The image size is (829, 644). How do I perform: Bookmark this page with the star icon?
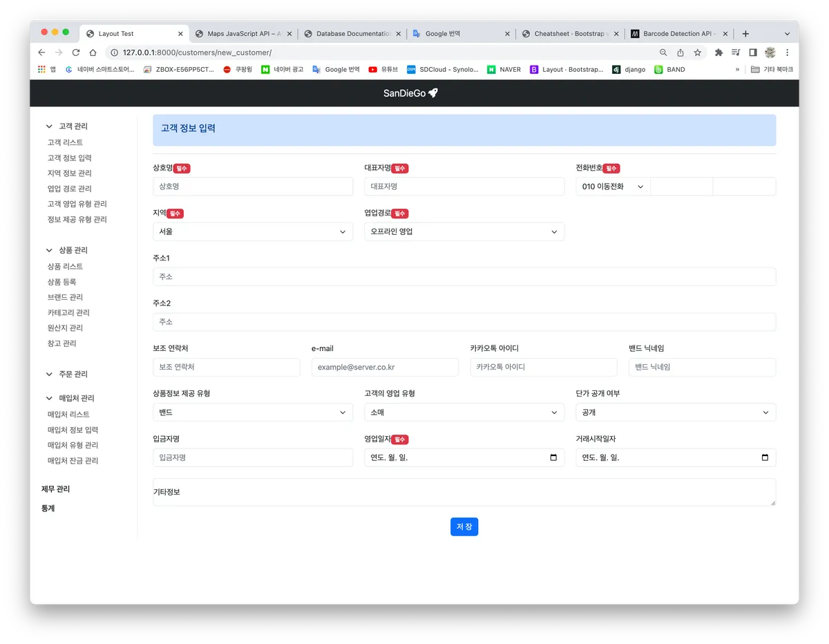click(x=698, y=53)
